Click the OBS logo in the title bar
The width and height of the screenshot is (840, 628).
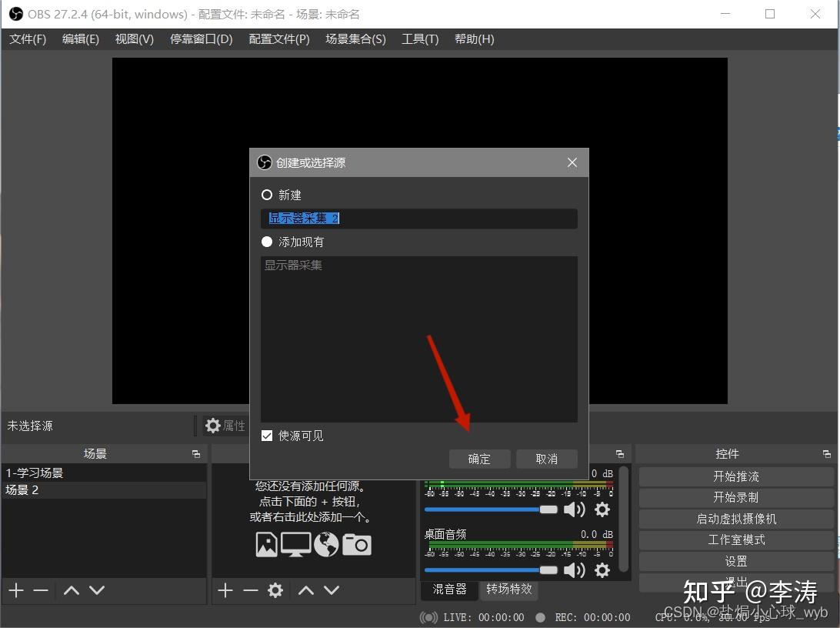pyautogui.click(x=15, y=14)
